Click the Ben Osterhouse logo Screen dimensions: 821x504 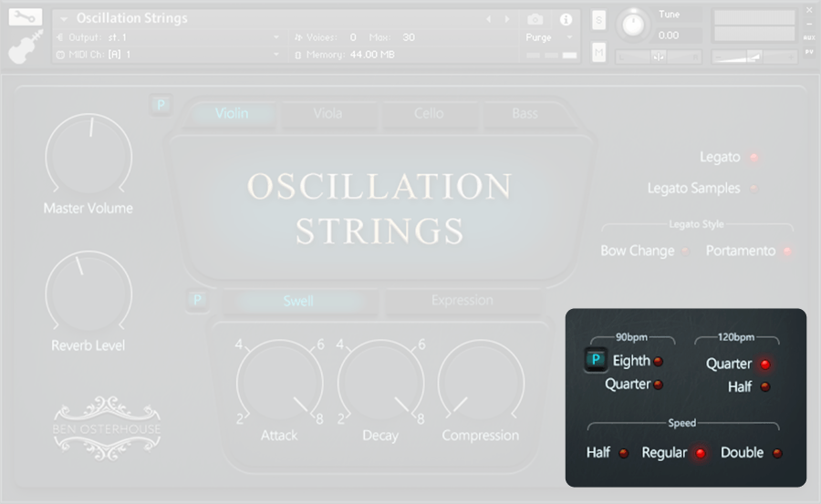[x=107, y=428]
